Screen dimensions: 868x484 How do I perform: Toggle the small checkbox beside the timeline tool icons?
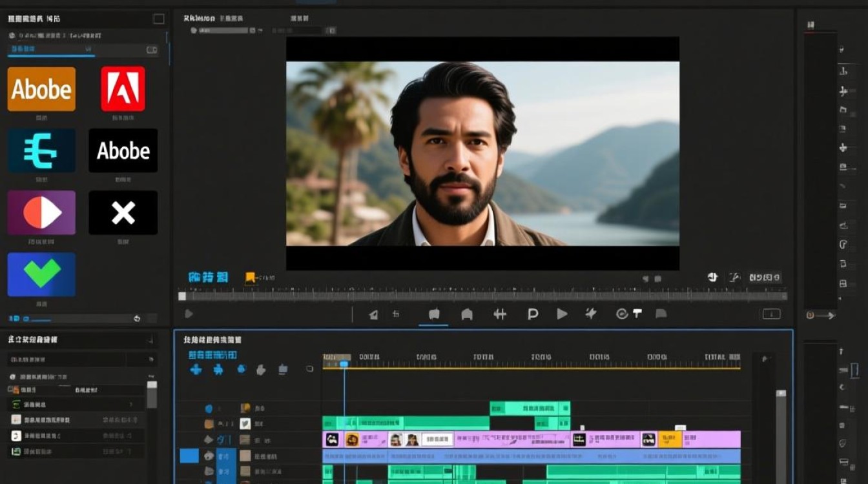coord(309,369)
